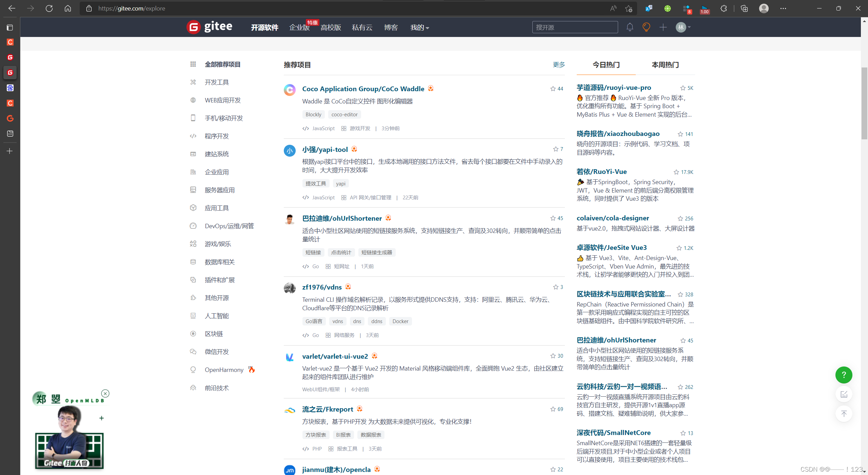Click the back-to-top arrow icon
Image resolution: width=868 pixels, height=475 pixels.
[x=844, y=414]
